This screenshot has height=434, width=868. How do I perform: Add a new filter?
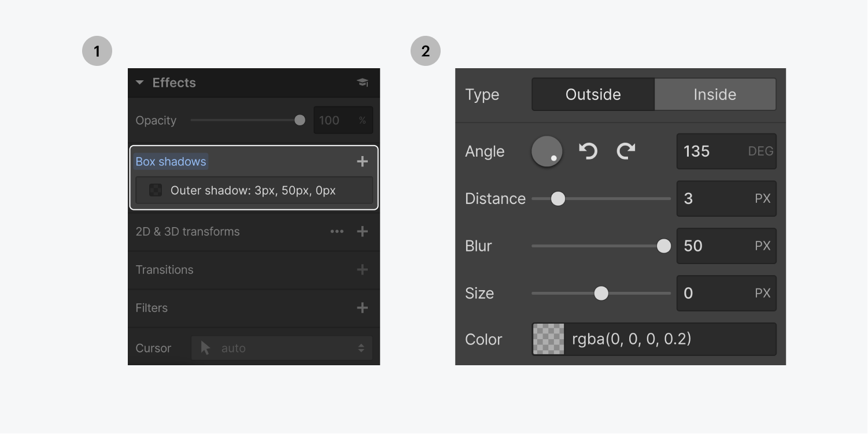click(x=363, y=308)
